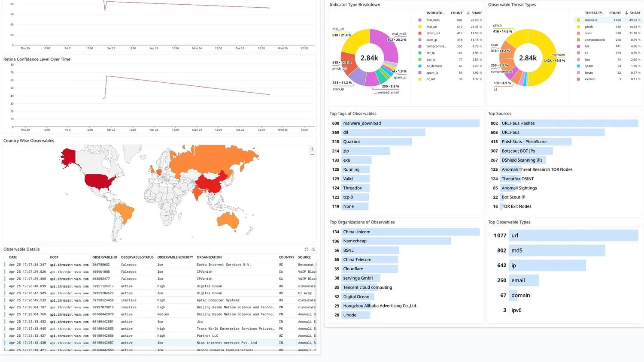Image resolution: width=644 pixels, height=362 pixels.
Task: Toggle the tor_ip legend entry to hide its slice
Action: pyautogui.click(x=431, y=53)
